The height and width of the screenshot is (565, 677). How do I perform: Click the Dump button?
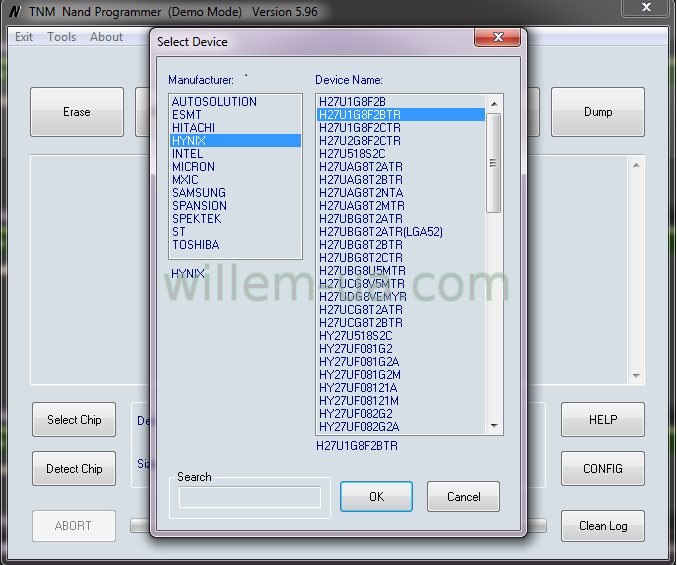598,112
